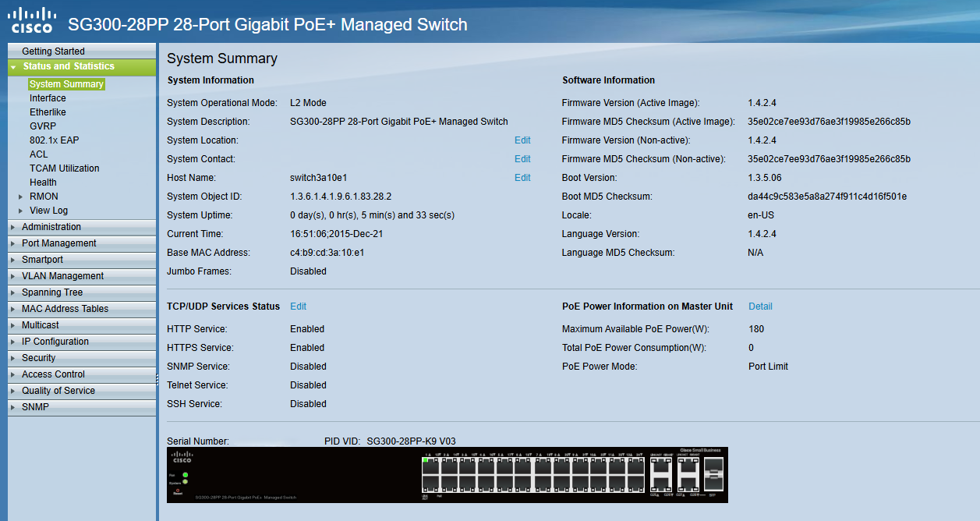The image size is (980, 521).
Task: Click Locale value en-US
Action: [x=761, y=215]
